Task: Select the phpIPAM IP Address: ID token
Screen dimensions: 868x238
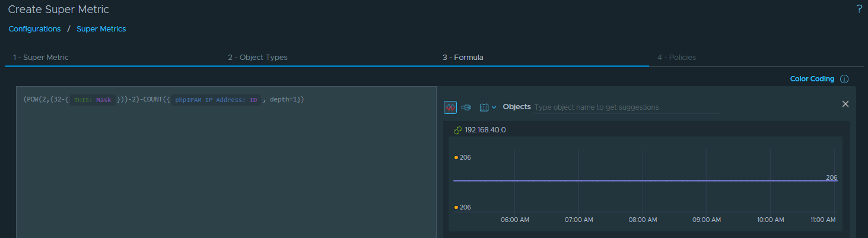Action: pos(216,100)
